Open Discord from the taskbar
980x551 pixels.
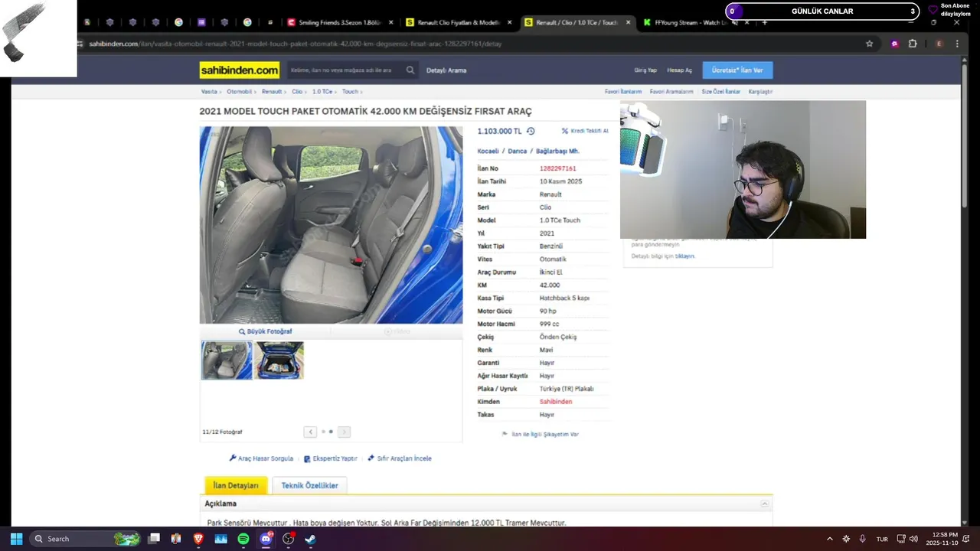coord(266,539)
